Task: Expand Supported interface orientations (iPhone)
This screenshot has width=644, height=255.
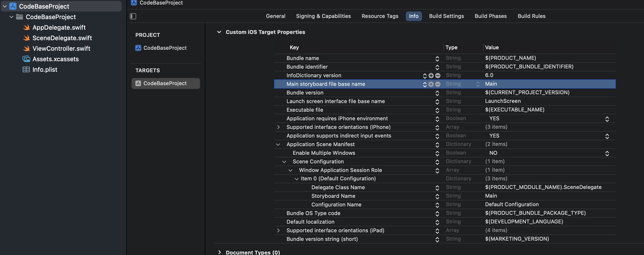Action: coord(278,127)
